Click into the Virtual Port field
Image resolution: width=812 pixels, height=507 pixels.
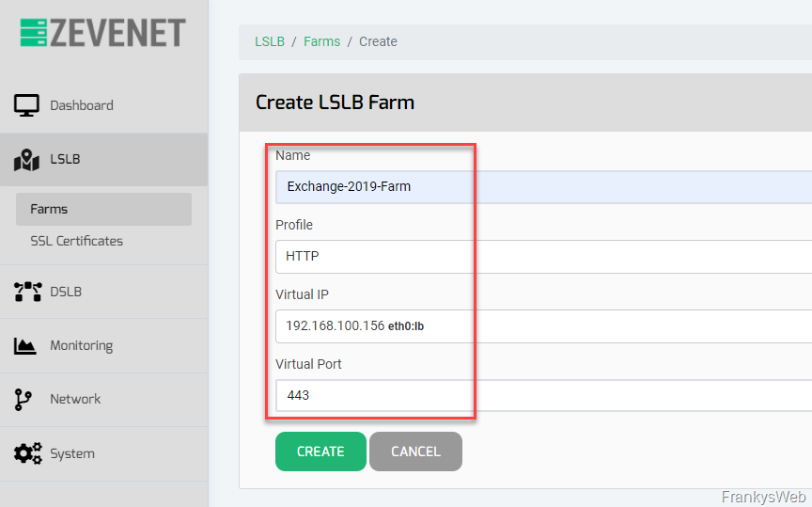tap(543, 395)
